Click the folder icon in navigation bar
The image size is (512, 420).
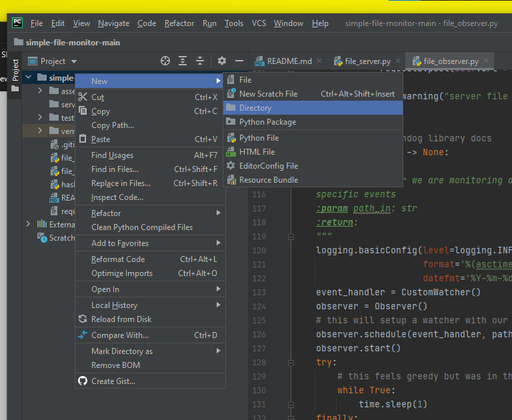click(x=19, y=42)
